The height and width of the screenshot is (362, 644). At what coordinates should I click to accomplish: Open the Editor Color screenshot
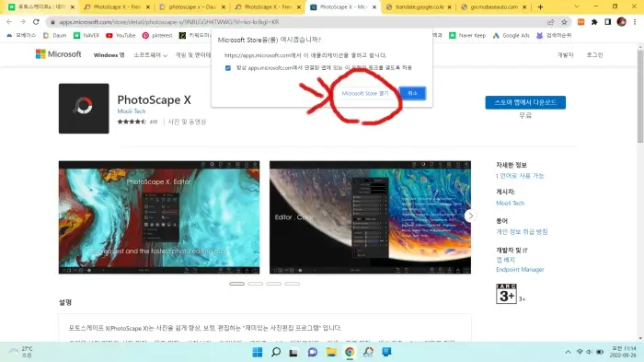(x=370, y=217)
